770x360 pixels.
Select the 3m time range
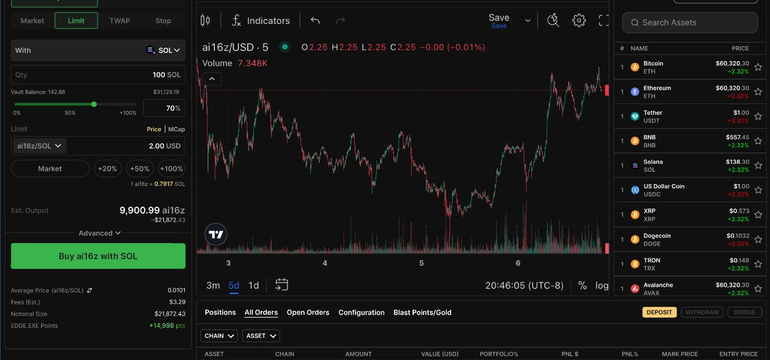pos(213,285)
